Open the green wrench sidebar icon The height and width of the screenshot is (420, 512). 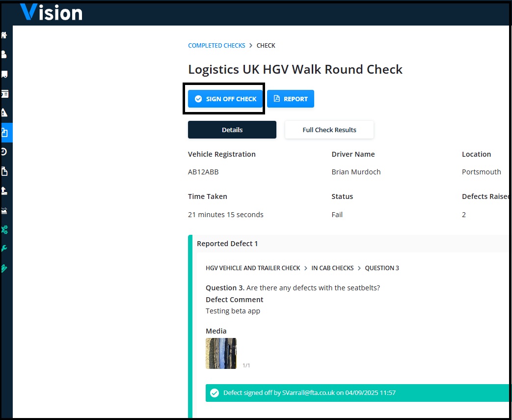point(4,249)
